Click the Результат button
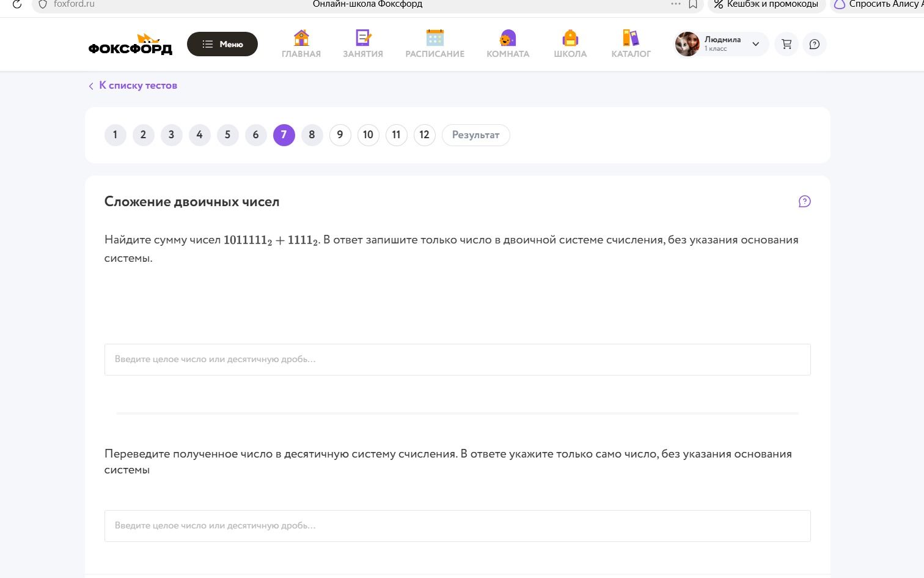This screenshot has width=924, height=578. (x=475, y=135)
